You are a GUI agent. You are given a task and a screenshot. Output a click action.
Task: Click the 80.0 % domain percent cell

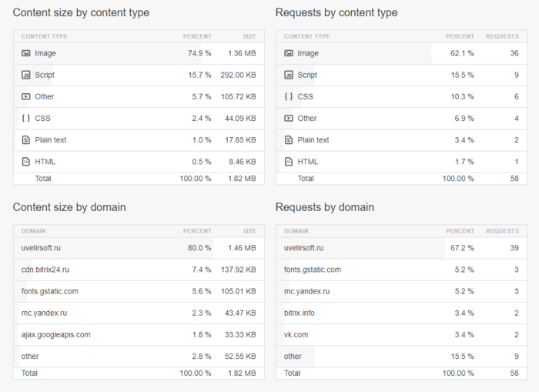pyautogui.click(x=199, y=248)
